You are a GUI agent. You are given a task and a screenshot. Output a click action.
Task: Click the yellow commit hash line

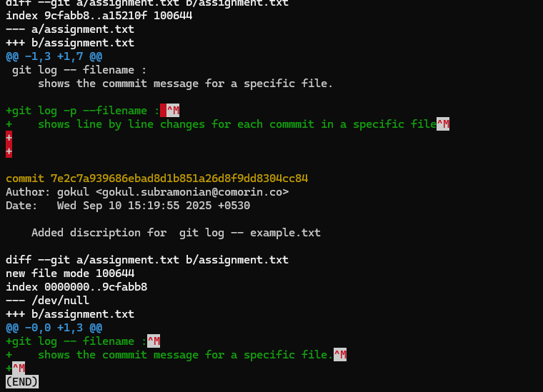pos(156,178)
